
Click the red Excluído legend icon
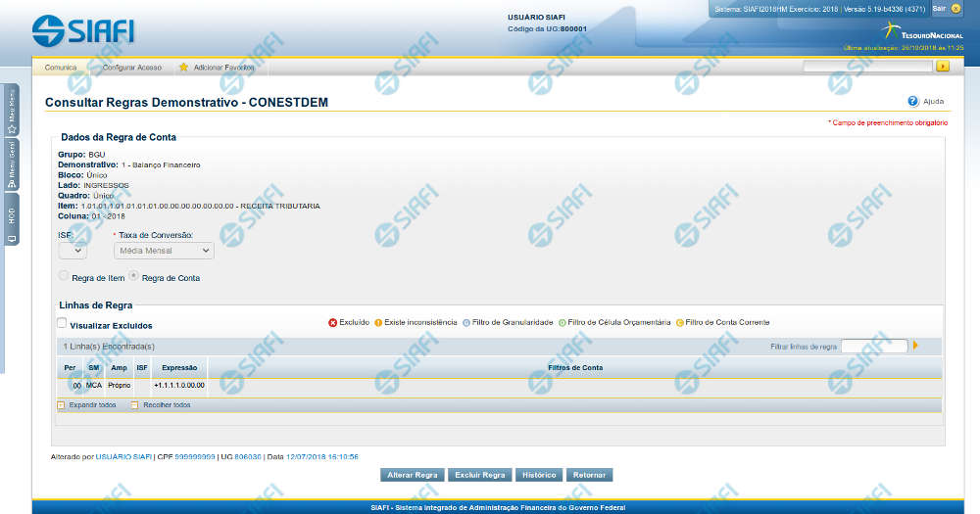pyautogui.click(x=333, y=322)
